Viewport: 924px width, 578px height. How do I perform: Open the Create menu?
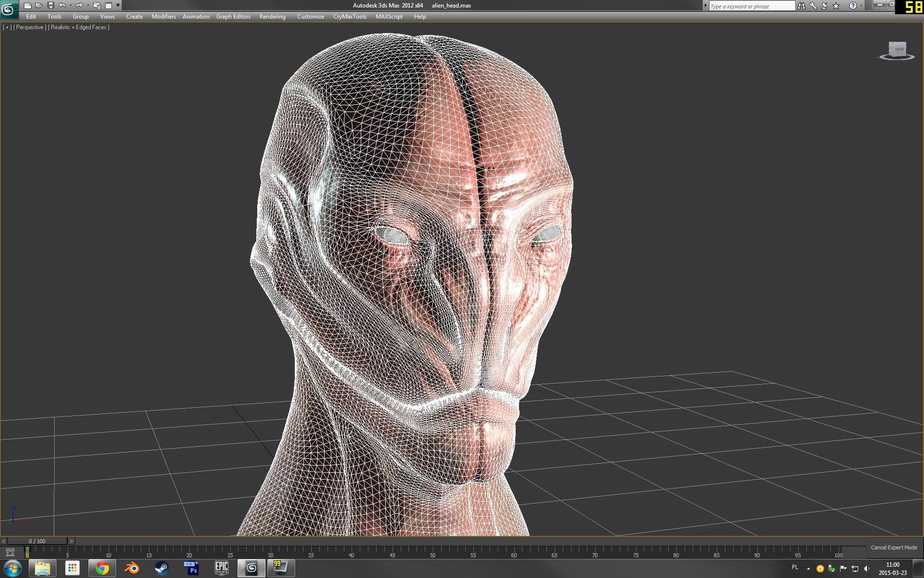click(x=134, y=17)
